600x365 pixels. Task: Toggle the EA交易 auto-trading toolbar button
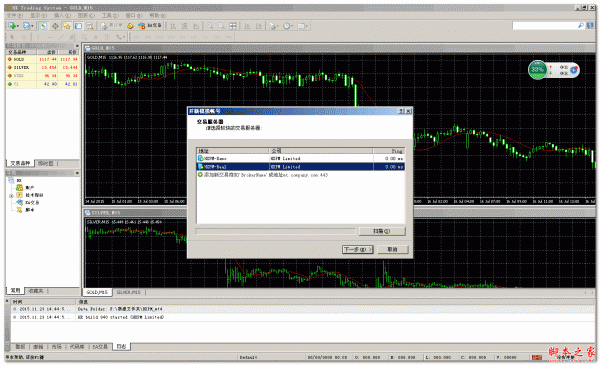point(150,26)
